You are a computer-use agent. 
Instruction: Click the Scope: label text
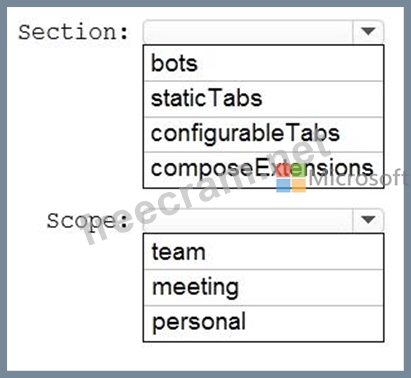click(87, 221)
